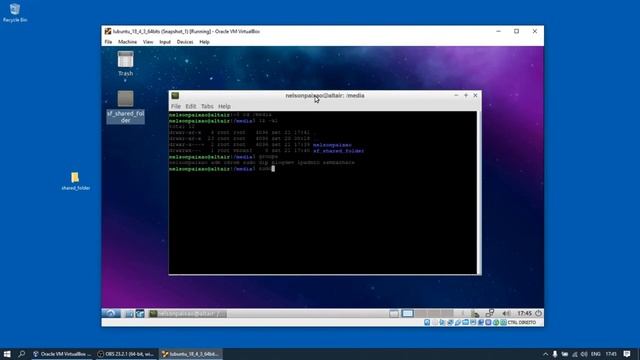This screenshot has width=640, height=360.
Task: Click the VirtualBox window title bar icon
Action: pyautogui.click(x=108, y=31)
